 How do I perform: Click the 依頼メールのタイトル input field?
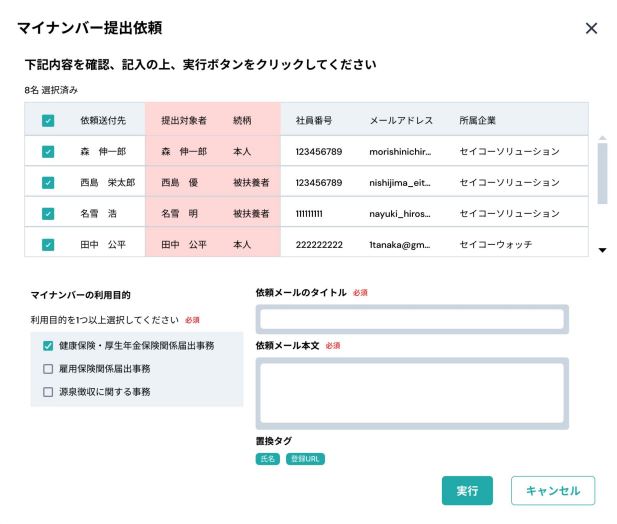(x=412, y=319)
